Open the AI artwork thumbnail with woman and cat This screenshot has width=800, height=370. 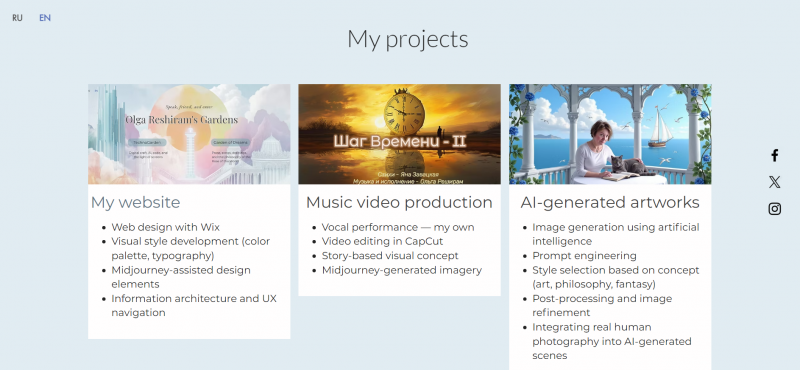click(x=610, y=134)
